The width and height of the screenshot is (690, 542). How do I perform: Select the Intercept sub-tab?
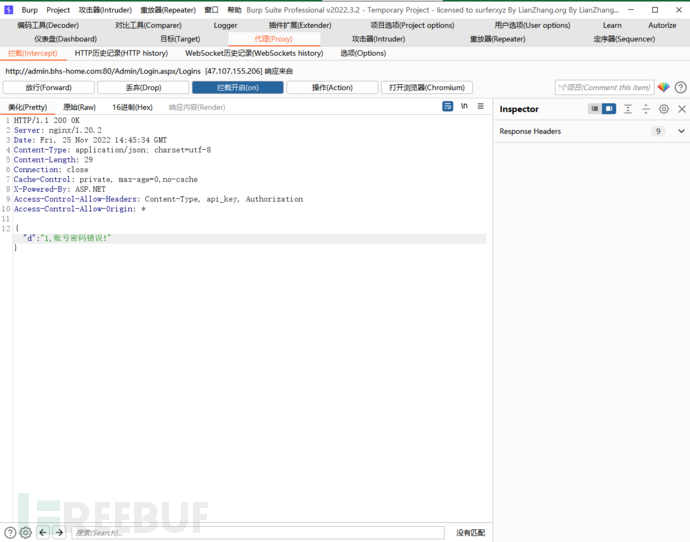click(33, 53)
